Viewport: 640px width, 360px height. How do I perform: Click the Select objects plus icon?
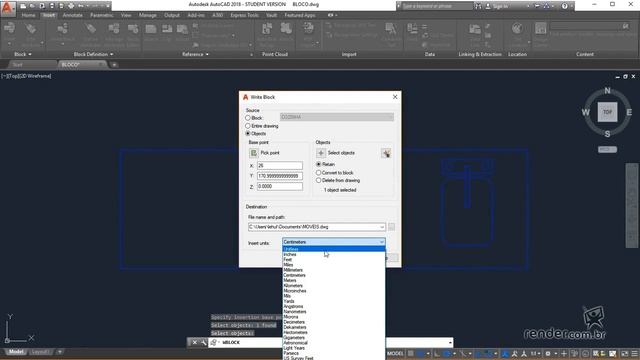pyautogui.click(x=321, y=153)
